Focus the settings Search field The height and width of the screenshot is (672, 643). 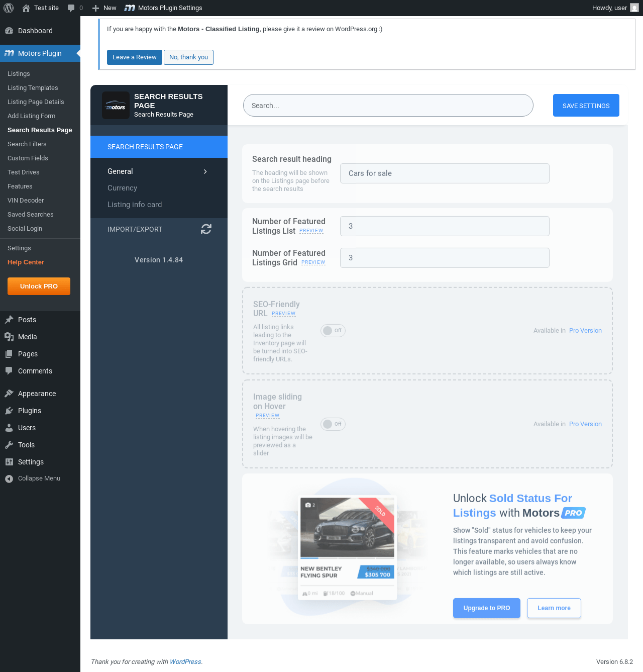click(x=388, y=106)
